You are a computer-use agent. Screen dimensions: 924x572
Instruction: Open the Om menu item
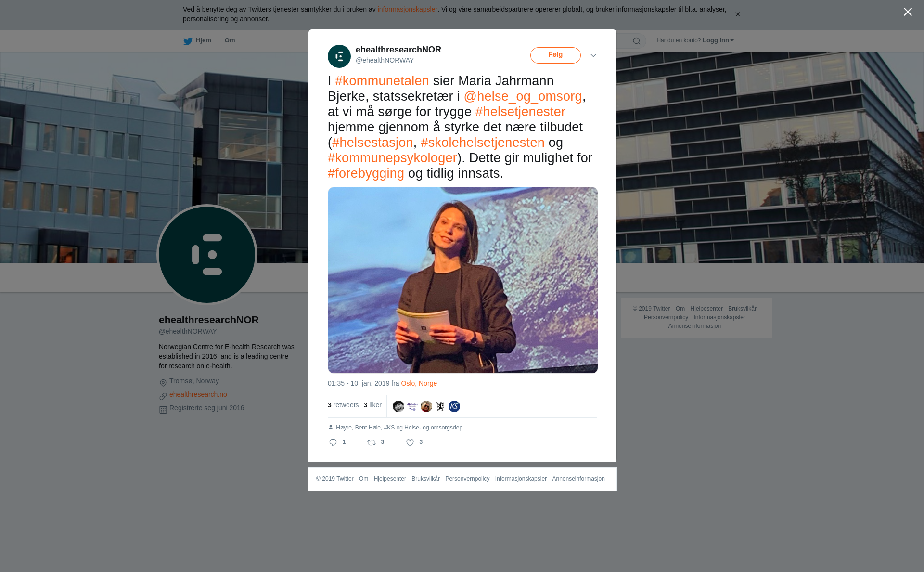click(x=230, y=40)
